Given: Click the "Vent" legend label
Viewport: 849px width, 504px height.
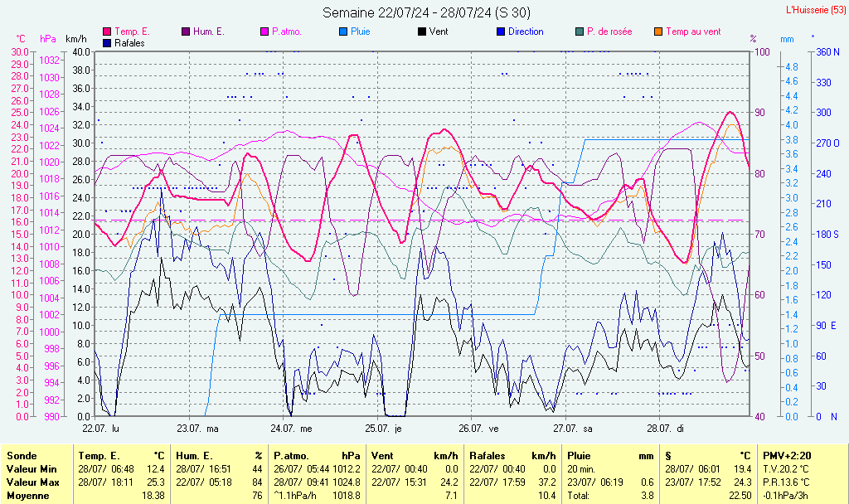Looking at the screenshot, I should point(439,32).
